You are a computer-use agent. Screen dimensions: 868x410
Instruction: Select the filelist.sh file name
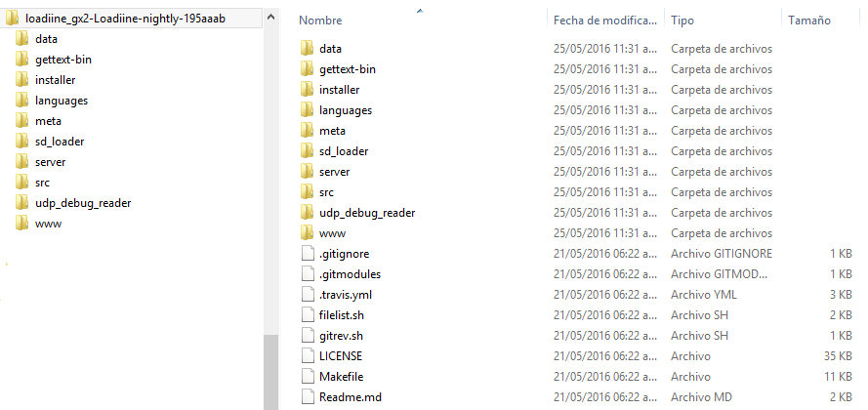pos(342,315)
